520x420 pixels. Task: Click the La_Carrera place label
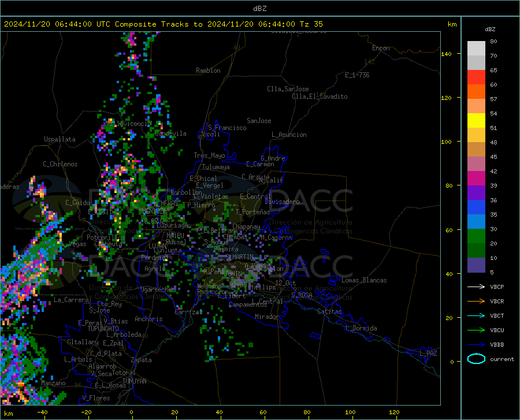pos(71,300)
